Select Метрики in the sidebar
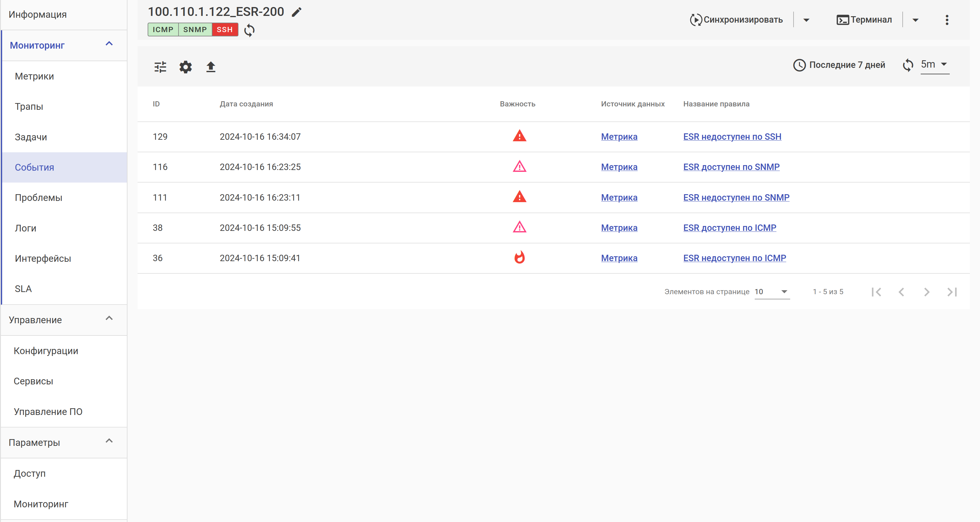The width and height of the screenshot is (980, 522). pos(34,76)
